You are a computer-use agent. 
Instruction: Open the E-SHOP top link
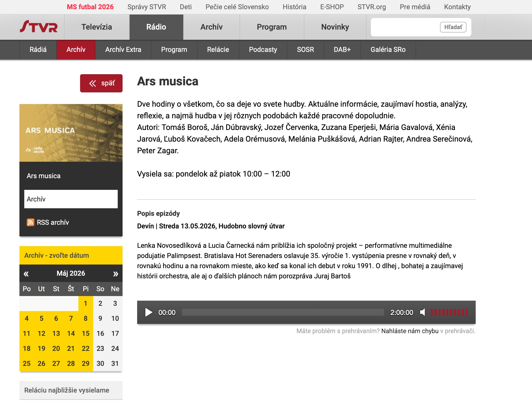[332, 7]
